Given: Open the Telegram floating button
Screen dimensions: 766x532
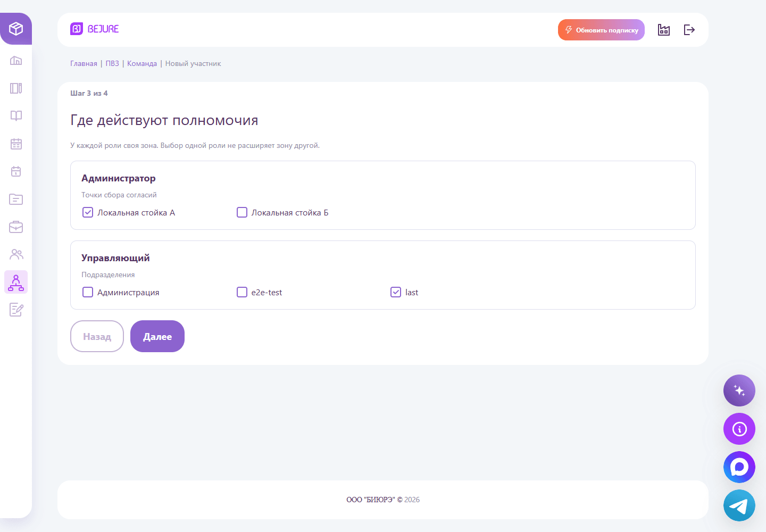Looking at the screenshot, I should (x=739, y=505).
